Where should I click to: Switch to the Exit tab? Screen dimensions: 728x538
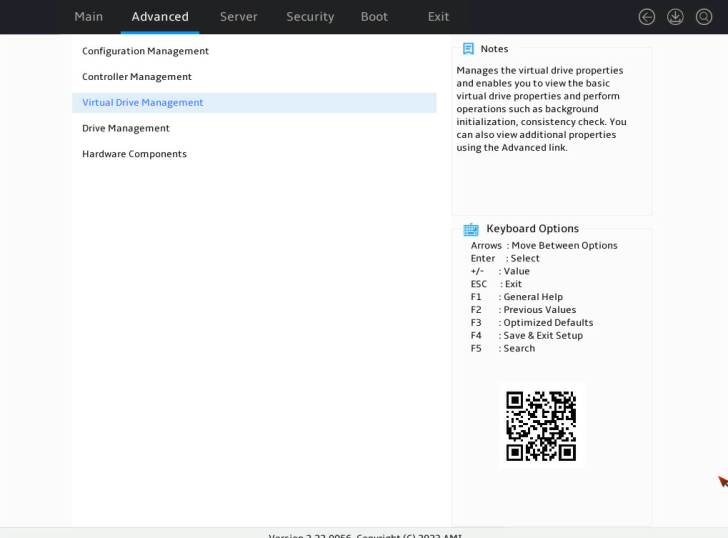pyautogui.click(x=438, y=17)
